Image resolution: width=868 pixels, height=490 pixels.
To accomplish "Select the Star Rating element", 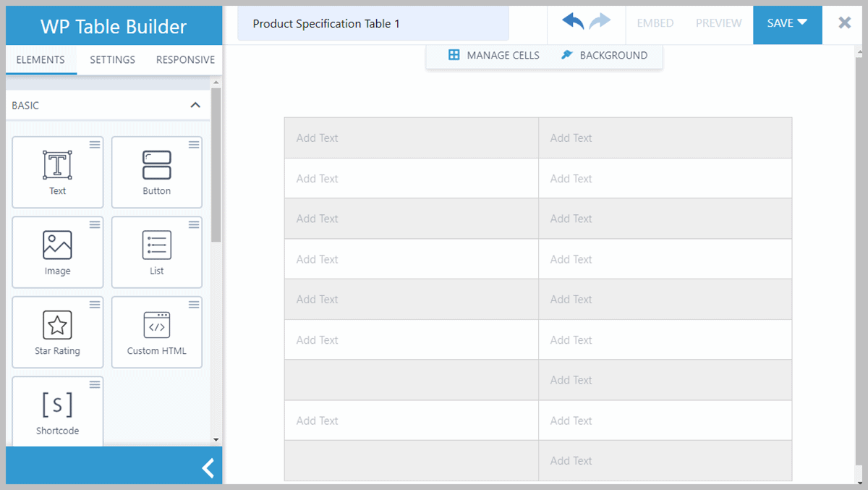I will click(x=57, y=332).
